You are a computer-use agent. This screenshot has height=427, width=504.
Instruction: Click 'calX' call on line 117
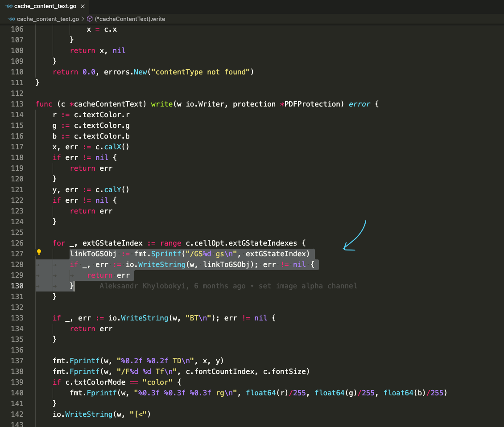112,147
